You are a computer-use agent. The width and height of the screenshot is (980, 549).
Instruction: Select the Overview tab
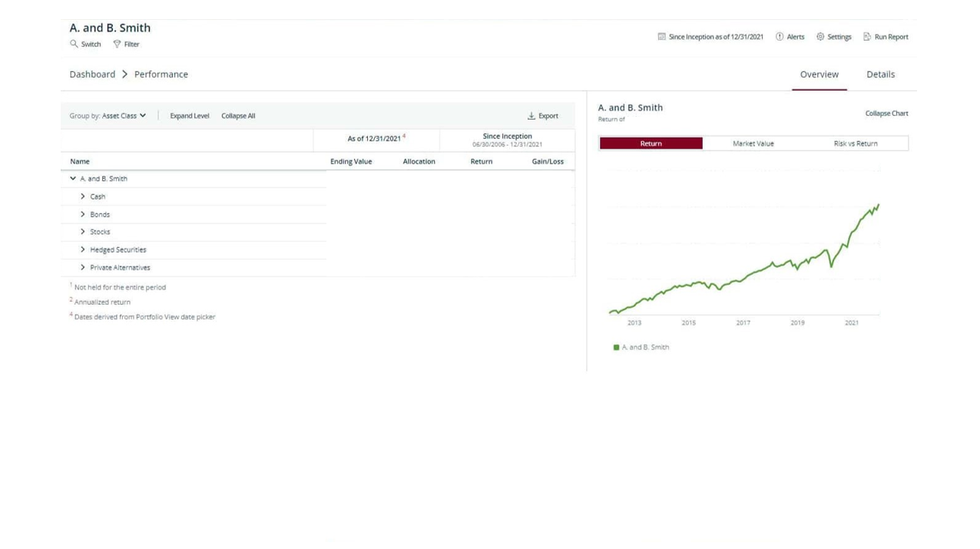(819, 74)
